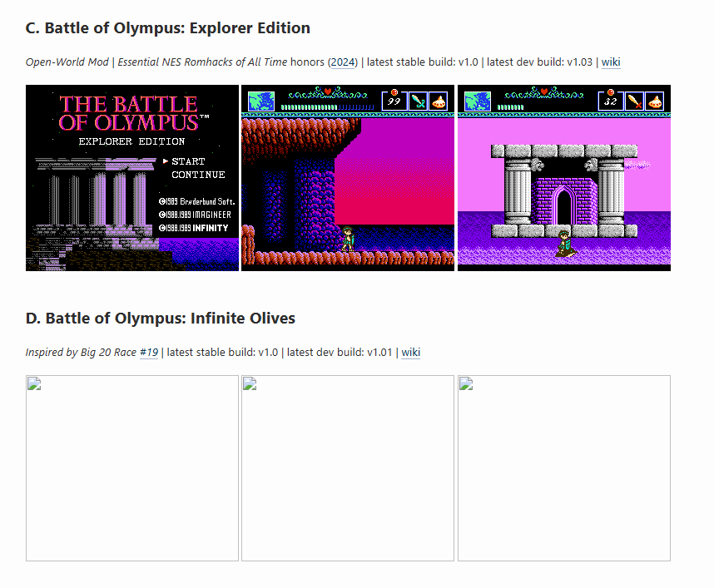This screenshot has width=714, height=588.
Task: Click the heading Battle of Olympus: Explorer Edition
Action: click(168, 27)
